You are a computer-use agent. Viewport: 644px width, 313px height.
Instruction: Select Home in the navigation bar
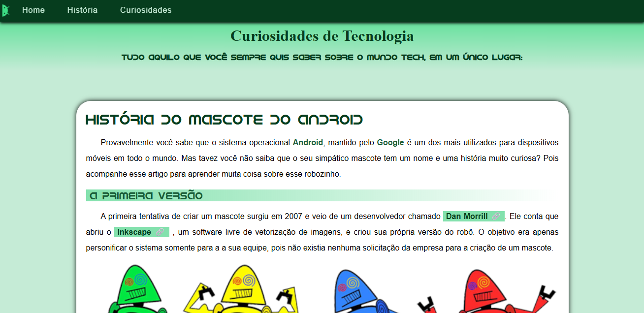click(33, 10)
